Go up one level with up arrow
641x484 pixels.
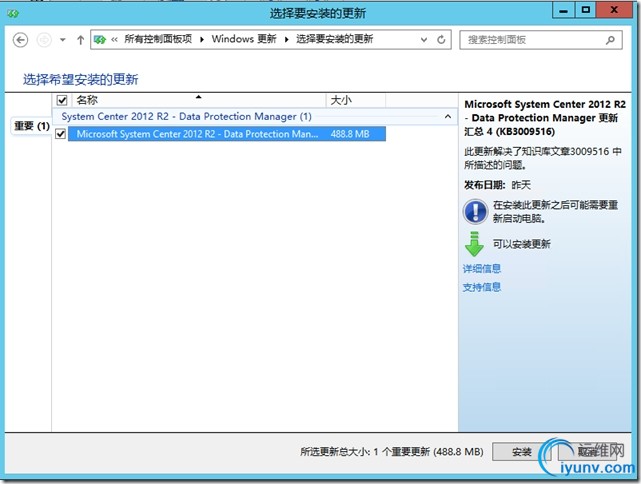tap(81, 40)
